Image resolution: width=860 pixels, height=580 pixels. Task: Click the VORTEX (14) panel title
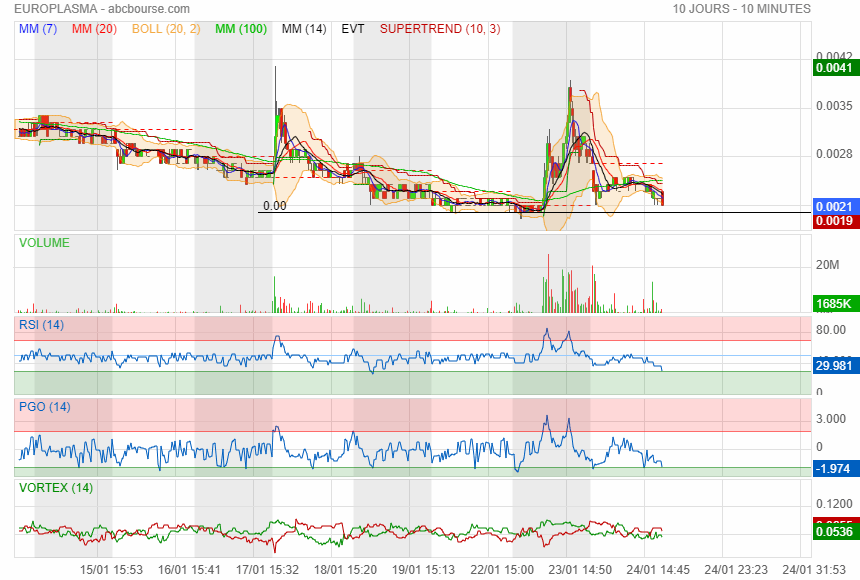[x=56, y=488]
